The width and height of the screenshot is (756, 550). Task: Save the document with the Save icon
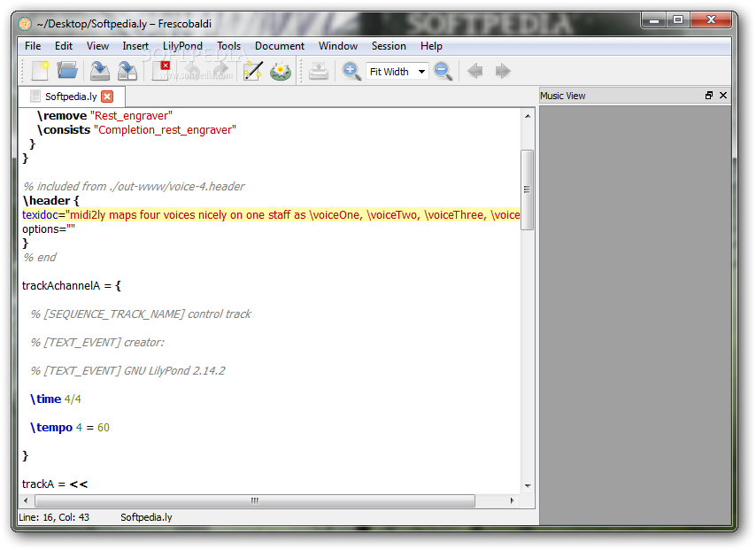coord(100,71)
